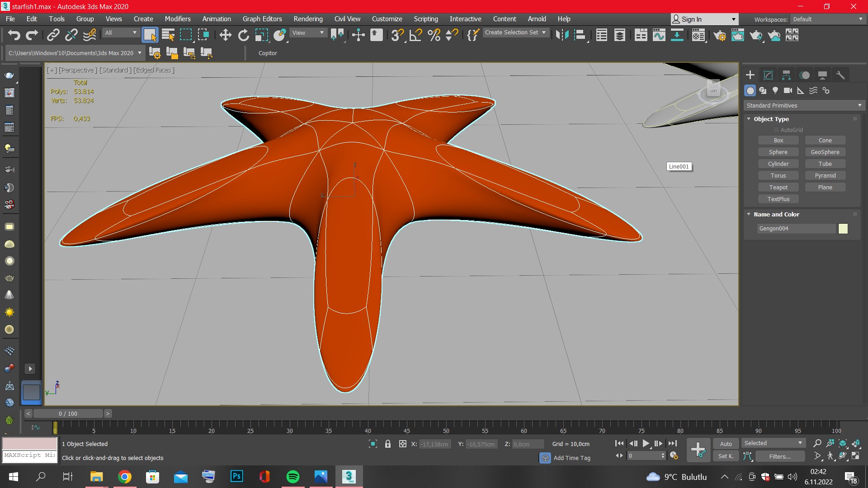The image size is (868, 488).
Task: Open the Motion panel tab
Action: tap(804, 75)
